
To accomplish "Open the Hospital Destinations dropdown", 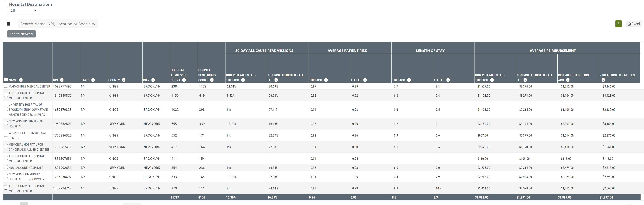I will pyautogui.click(x=23, y=11).
